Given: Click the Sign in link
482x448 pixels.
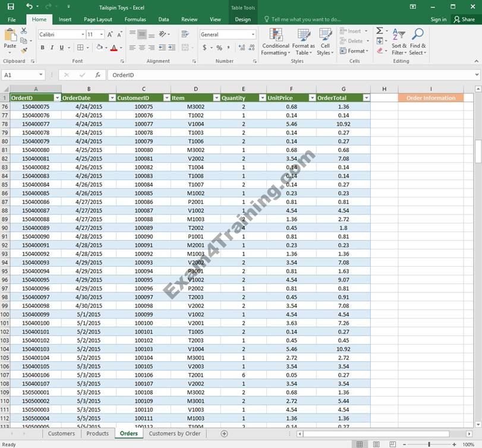Looking at the screenshot, I should pos(438,20).
